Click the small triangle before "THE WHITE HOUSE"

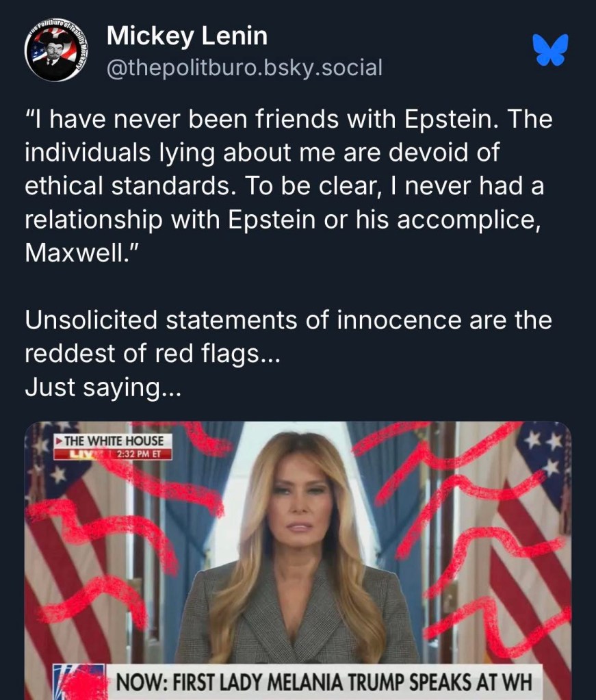[x=59, y=441]
